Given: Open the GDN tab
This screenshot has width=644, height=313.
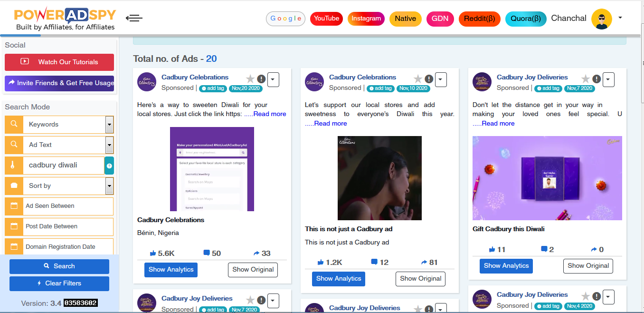Looking at the screenshot, I should (440, 19).
